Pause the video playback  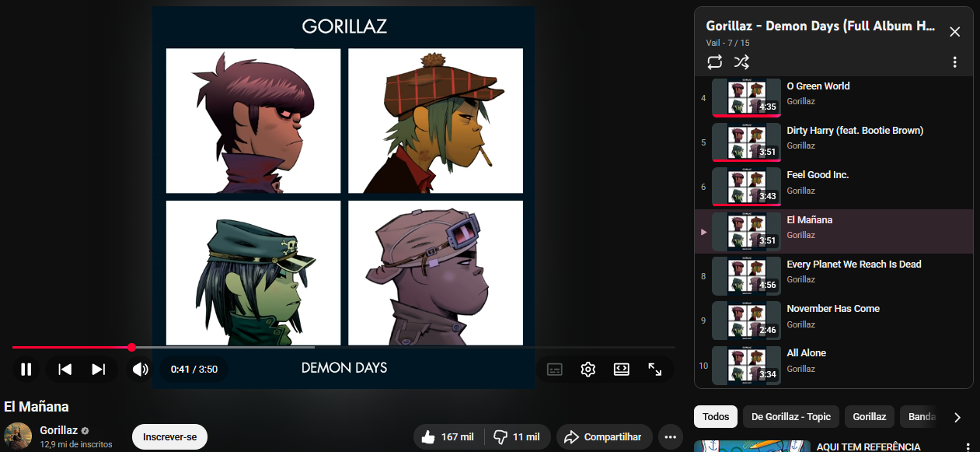click(x=26, y=370)
